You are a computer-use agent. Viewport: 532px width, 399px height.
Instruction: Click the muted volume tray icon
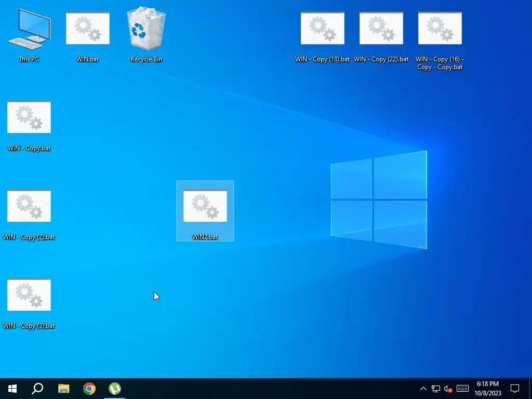[448, 389]
